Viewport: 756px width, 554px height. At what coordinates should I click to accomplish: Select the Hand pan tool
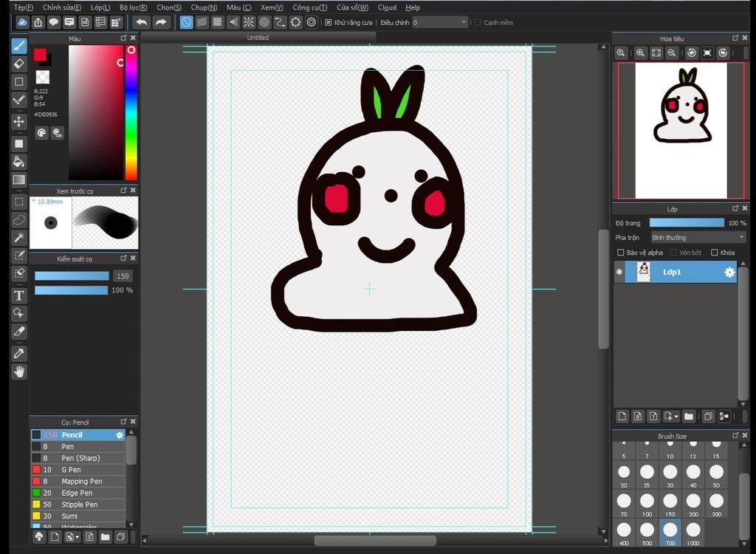click(18, 372)
